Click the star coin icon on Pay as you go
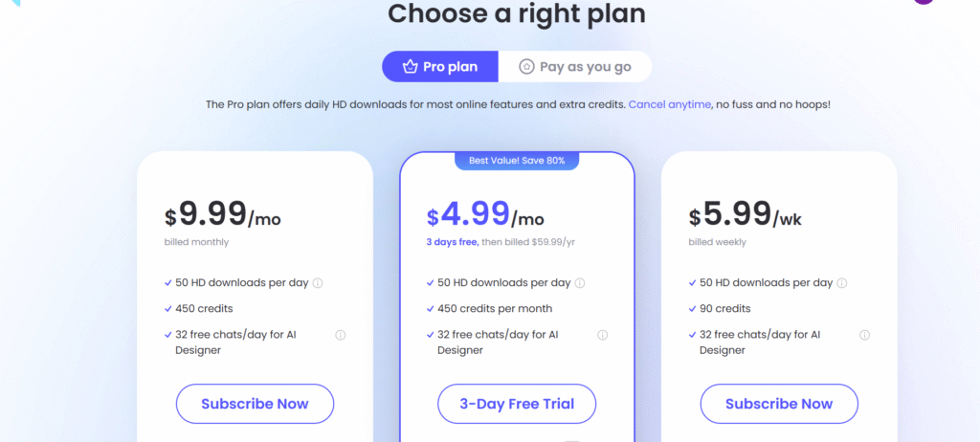Viewport: 980px width, 442px height. [527, 67]
